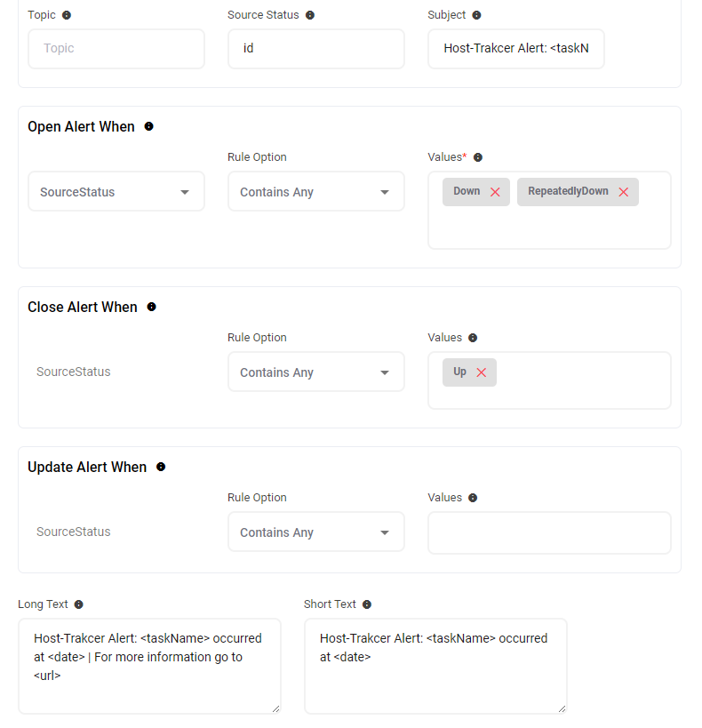Focus the Topic input field
Screen dimensions: 702x728
116,49
